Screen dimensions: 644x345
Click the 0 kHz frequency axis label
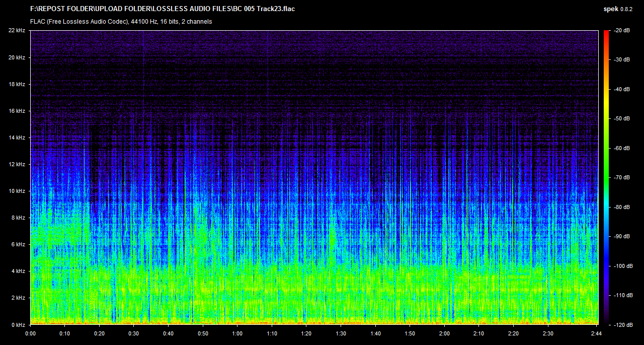click(x=18, y=324)
